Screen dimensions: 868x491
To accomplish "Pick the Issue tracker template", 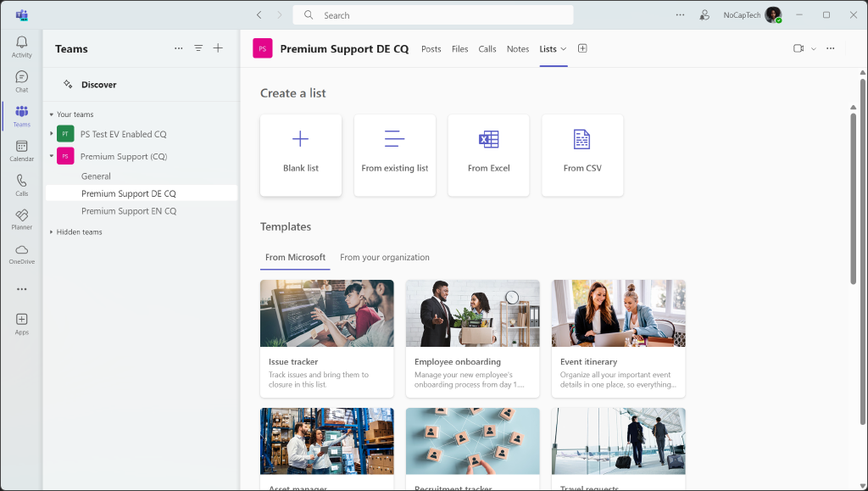I will (x=326, y=338).
